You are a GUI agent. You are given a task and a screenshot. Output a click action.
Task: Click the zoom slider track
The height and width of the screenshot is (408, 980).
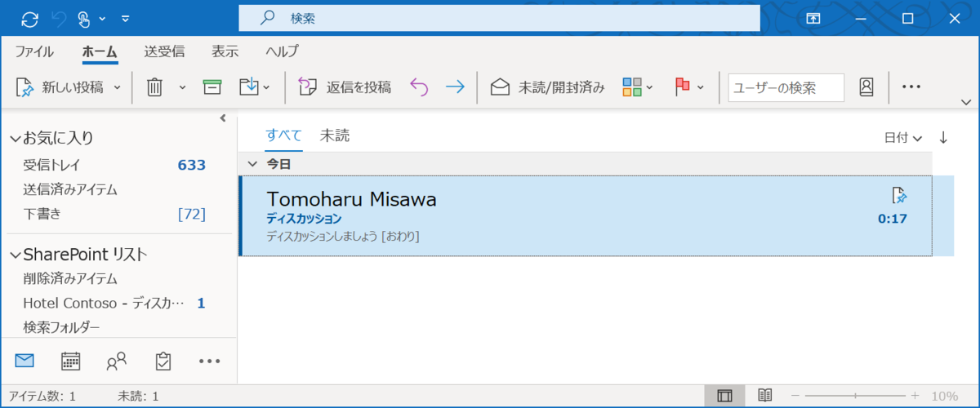[x=854, y=396]
